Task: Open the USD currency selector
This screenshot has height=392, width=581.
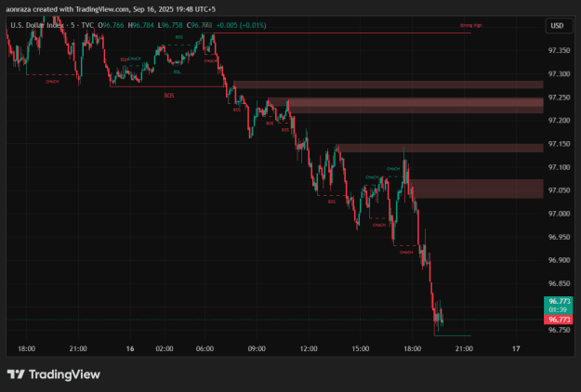Action: point(557,25)
